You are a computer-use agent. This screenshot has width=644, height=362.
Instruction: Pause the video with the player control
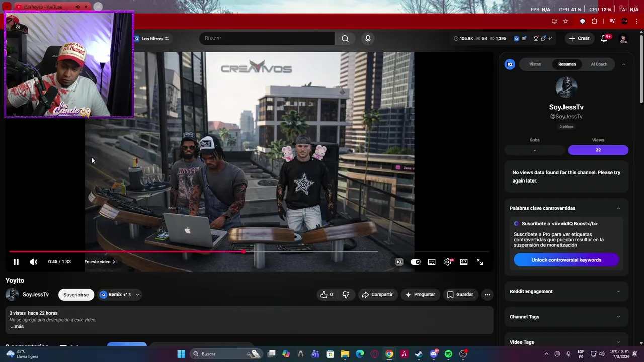click(x=16, y=262)
